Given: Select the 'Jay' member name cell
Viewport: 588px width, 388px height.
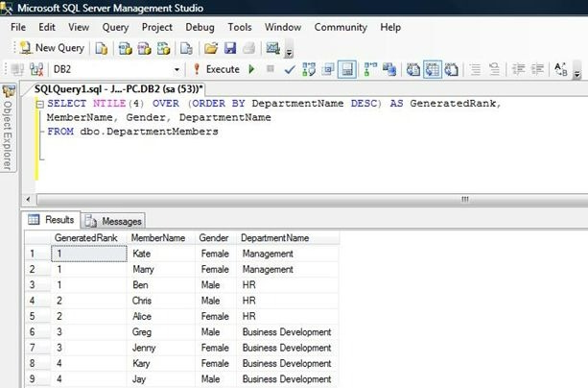Looking at the screenshot, I should click(161, 378).
